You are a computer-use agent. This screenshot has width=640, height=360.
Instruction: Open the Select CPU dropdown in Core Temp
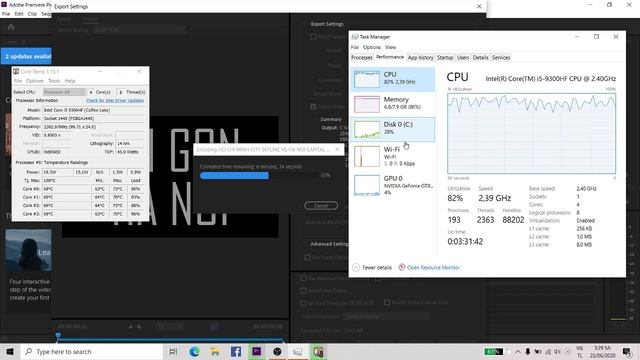(64, 92)
